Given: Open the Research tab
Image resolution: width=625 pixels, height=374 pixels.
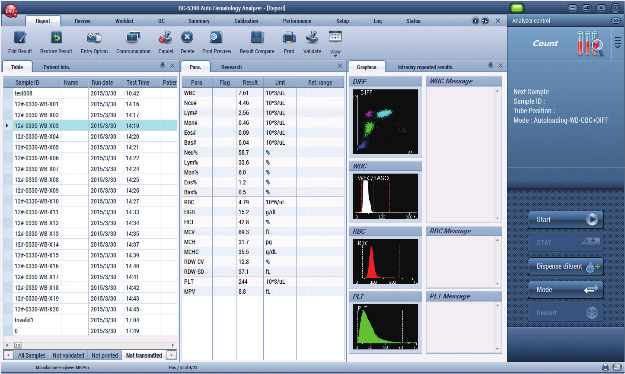Looking at the screenshot, I should [x=231, y=67].
